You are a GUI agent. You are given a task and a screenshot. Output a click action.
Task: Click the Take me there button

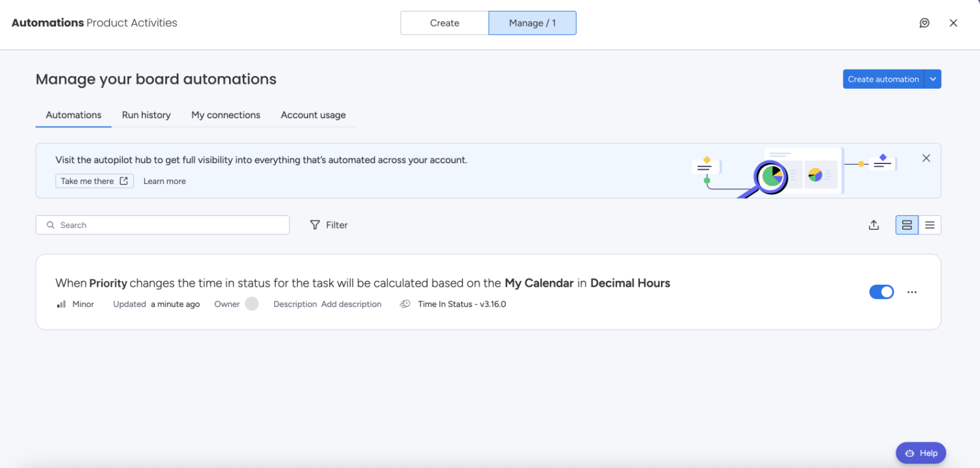pyautogui.click(x=94, y=181)
